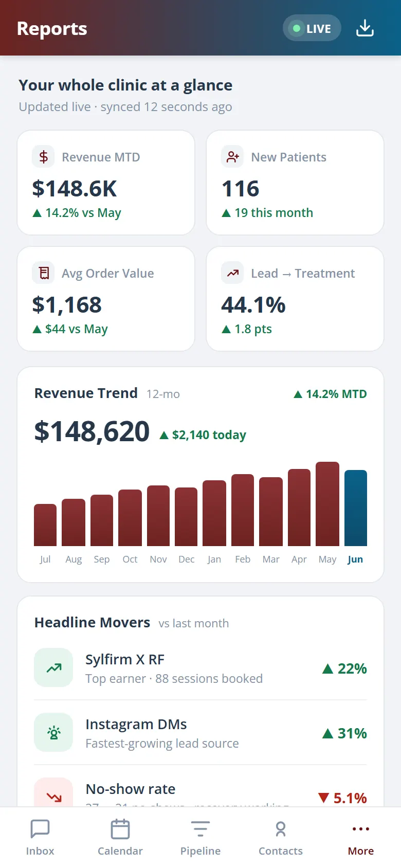Switch to the Pipeline tab

pos(200,838)
